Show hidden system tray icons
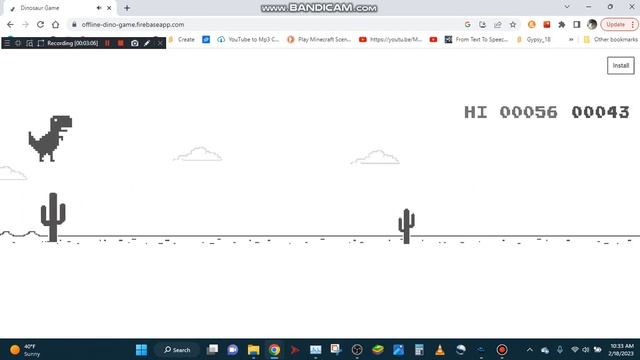Viewport: 640px width, 360px height. click(529, 350)
